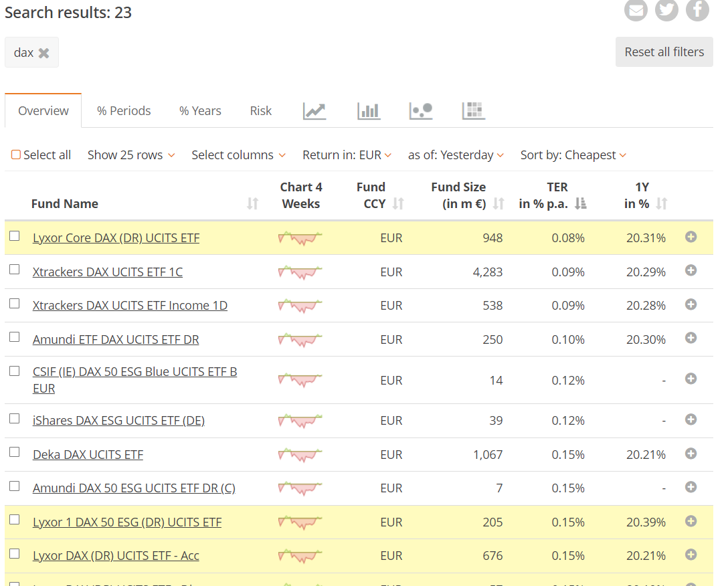The image size is (728, 586).
Task: Open Amundi ETF DAX UCITS ETF DR link
Action: pos(116,339)
